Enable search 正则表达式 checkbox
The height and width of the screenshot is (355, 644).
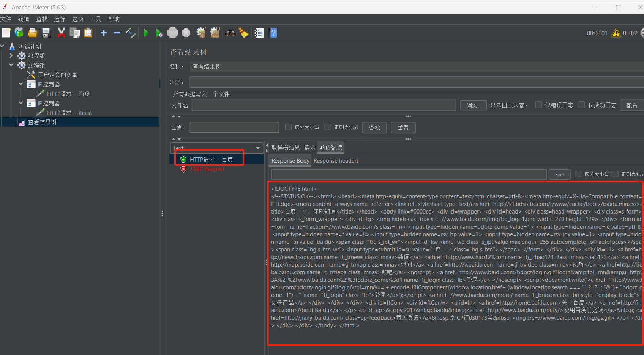pos(328,127)
